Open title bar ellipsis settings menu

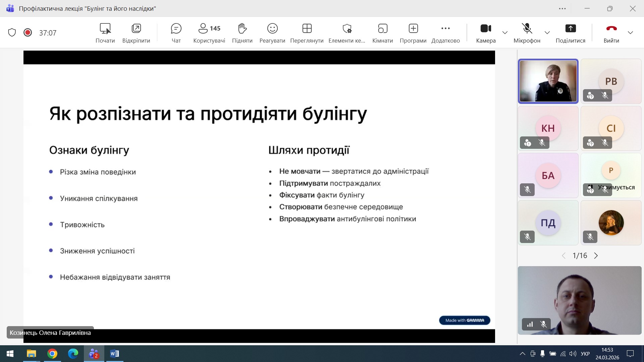click(x=562, y=9)
